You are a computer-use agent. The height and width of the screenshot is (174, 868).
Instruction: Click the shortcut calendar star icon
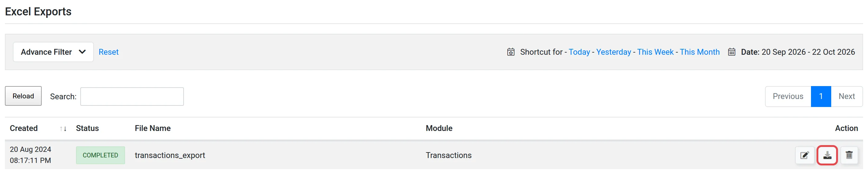coord(511,52)
